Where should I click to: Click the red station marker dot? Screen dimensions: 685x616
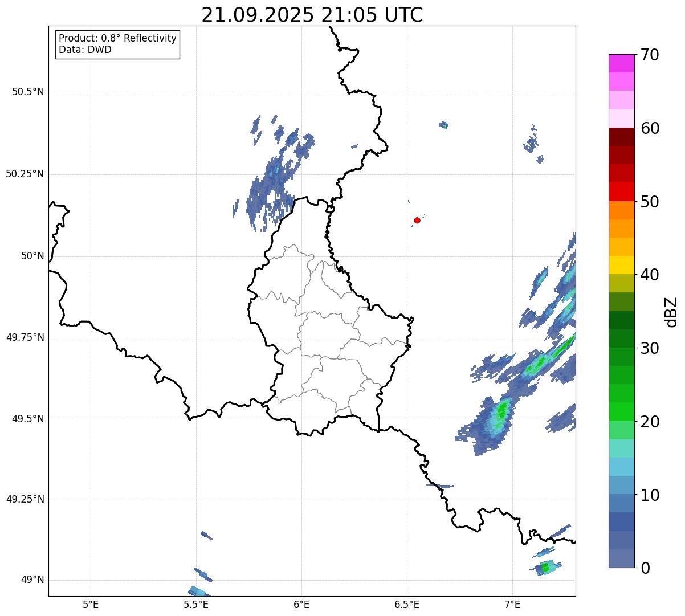[417, 220]
